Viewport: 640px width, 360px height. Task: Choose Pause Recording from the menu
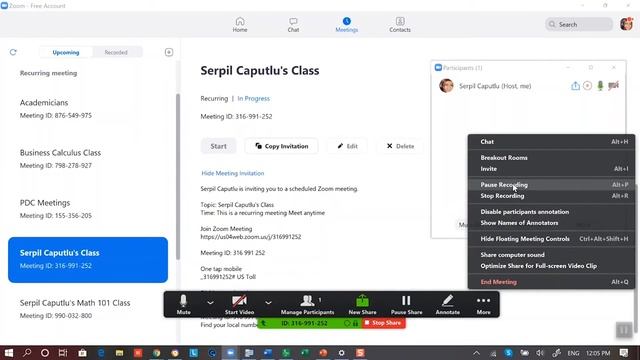pyautogui.click(x=551, y=184)
